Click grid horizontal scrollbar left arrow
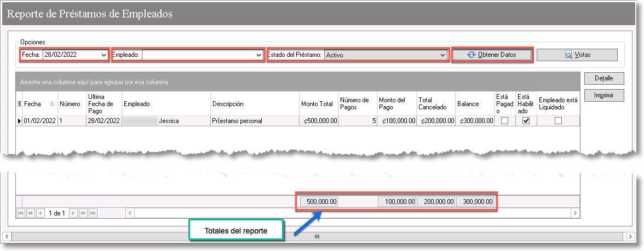 130,213
